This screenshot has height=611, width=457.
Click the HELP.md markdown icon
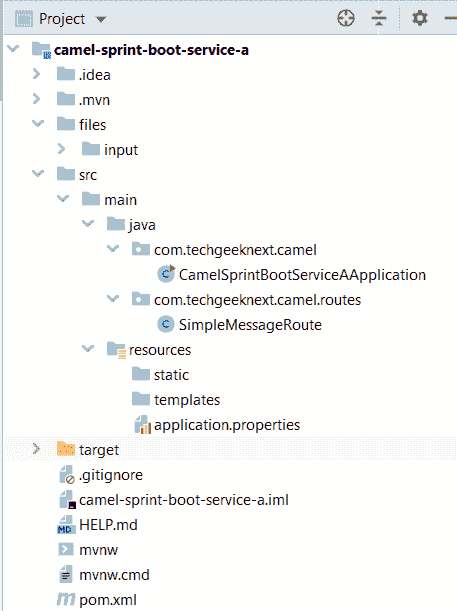[x=66, y=525]
